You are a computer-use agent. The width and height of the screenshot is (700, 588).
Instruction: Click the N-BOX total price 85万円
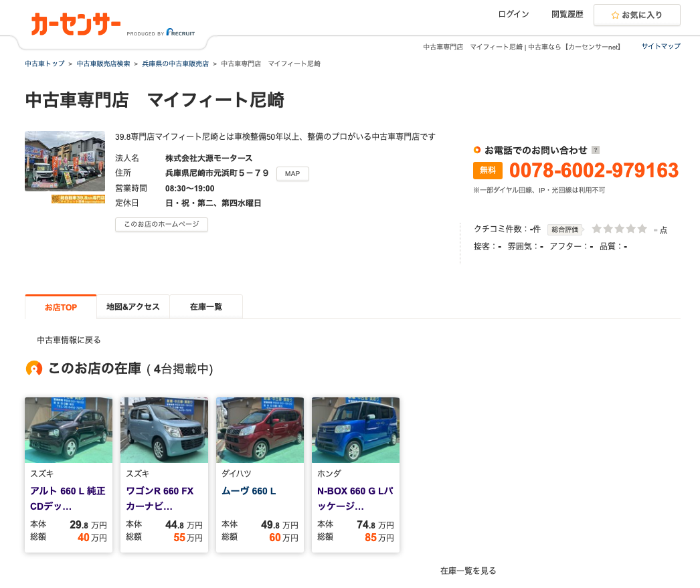click(379, 538)
